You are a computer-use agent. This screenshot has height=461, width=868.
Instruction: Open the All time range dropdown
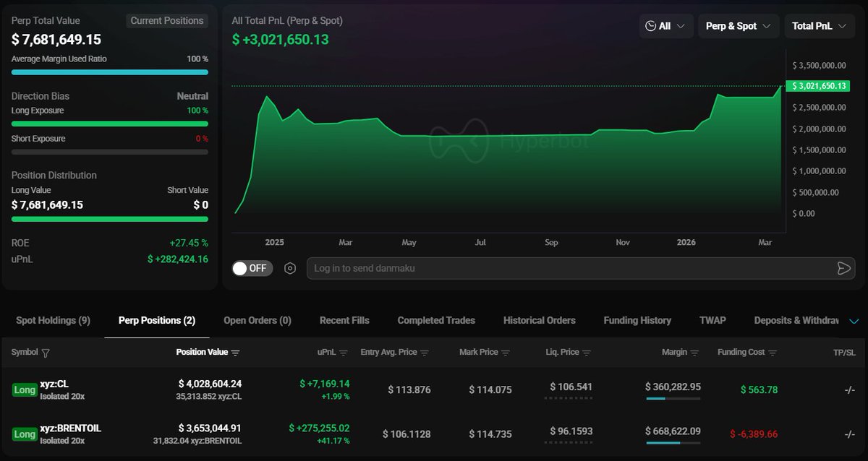pyautogui.click(x=666, y=26)
